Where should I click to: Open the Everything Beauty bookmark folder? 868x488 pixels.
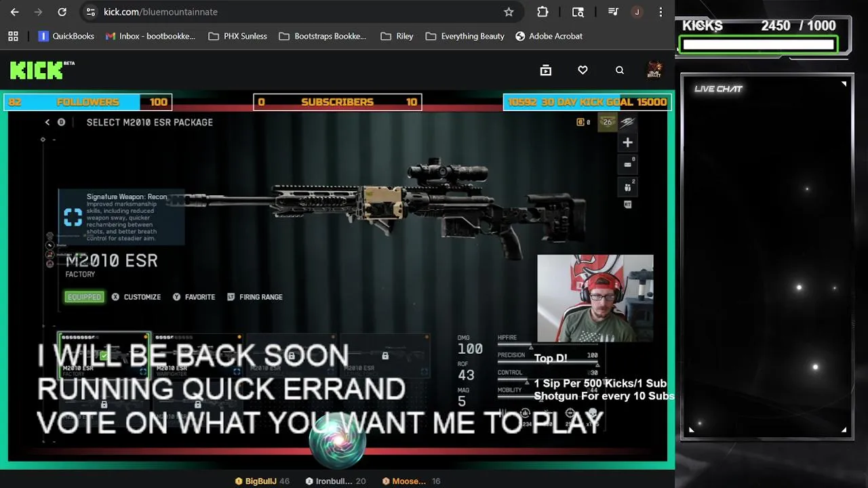(x=465, y=36)
